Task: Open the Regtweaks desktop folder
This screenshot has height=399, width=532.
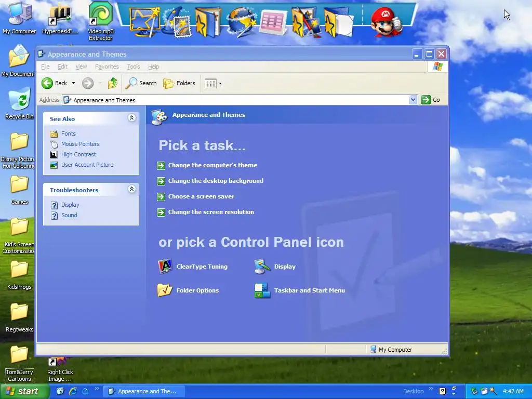Action: [x=19, y=317]
